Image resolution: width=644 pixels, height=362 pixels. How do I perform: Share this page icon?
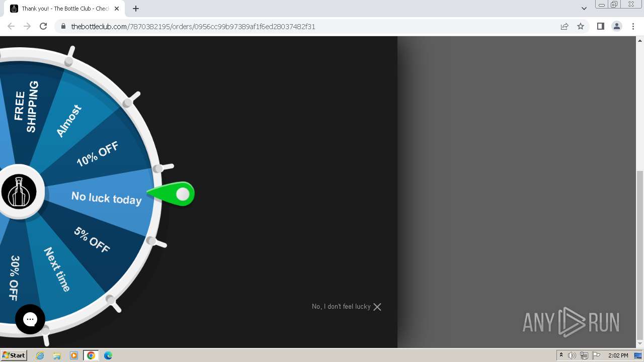(565, 26)
